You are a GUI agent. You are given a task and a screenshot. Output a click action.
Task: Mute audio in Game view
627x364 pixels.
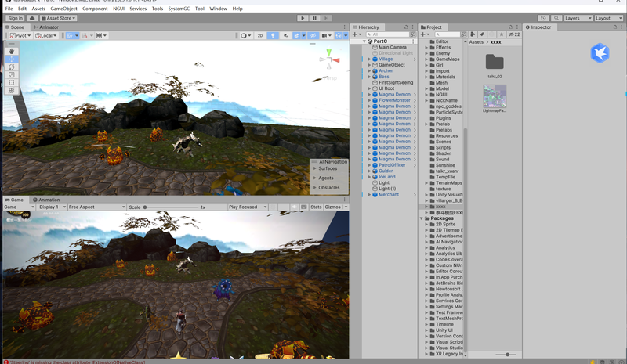pyautogui.click(x=294, y=207)
